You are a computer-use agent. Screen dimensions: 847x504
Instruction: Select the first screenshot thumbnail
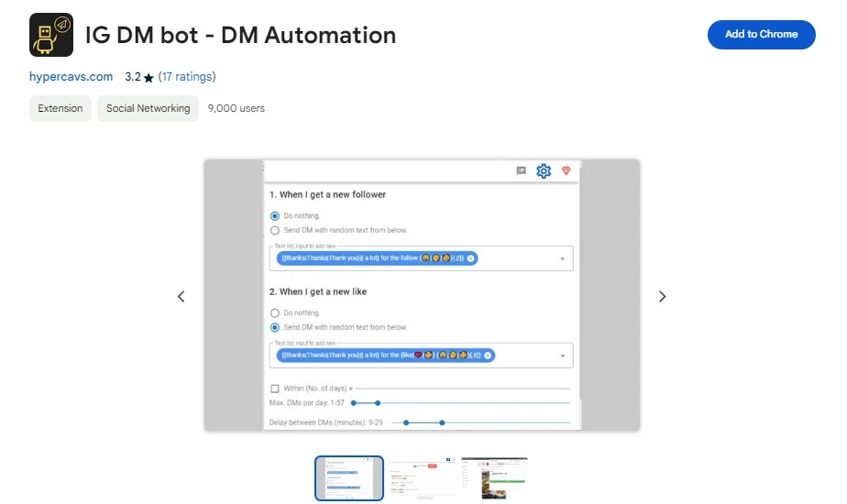pos(349,478)
